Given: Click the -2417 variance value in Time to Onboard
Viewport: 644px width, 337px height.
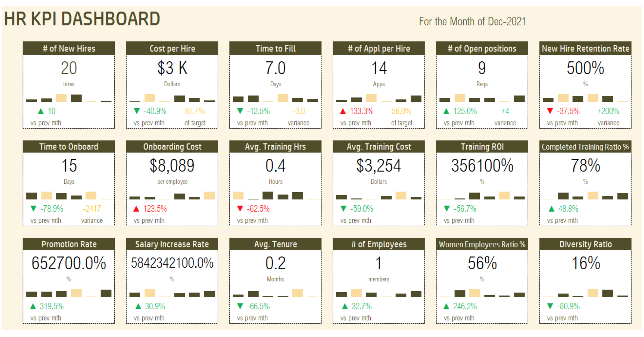Looking at the screenshot, I should click(92, 209).
